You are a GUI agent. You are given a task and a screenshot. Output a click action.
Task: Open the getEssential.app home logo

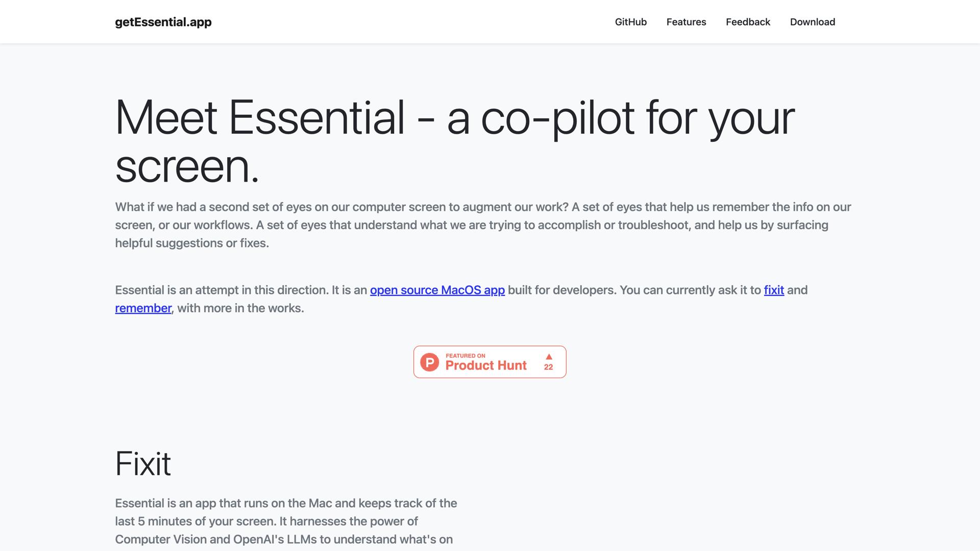[x=163, y=22]
